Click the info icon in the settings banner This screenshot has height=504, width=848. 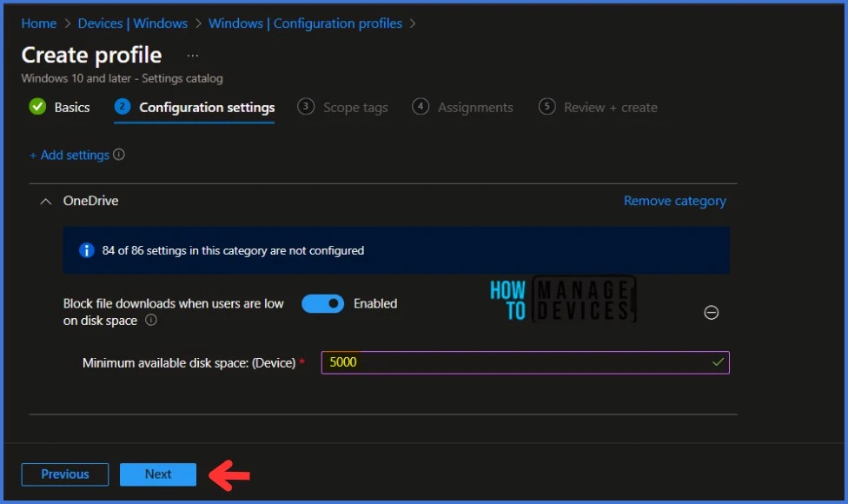tap(87, 250)
